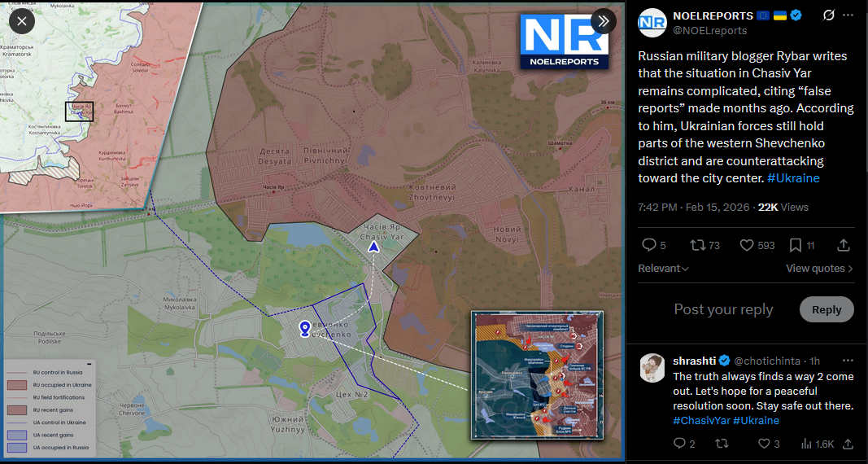The width and height of the screenshot is (868, 464).
Task: Click the Rybar inset map thumbnail
Action: (x=537, y=375)
